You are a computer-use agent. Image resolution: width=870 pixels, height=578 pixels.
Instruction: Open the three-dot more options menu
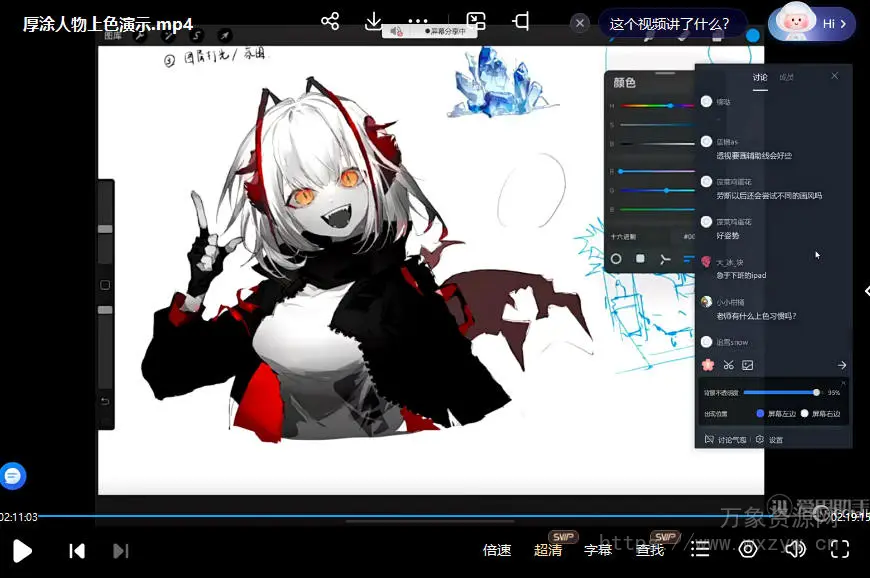tap(418, 22)
